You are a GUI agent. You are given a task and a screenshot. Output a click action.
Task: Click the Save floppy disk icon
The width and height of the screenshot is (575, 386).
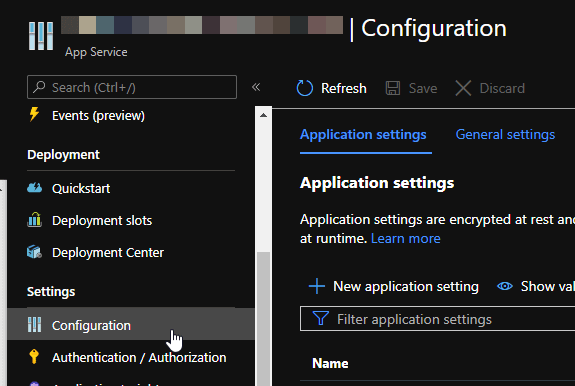[393, 88]
